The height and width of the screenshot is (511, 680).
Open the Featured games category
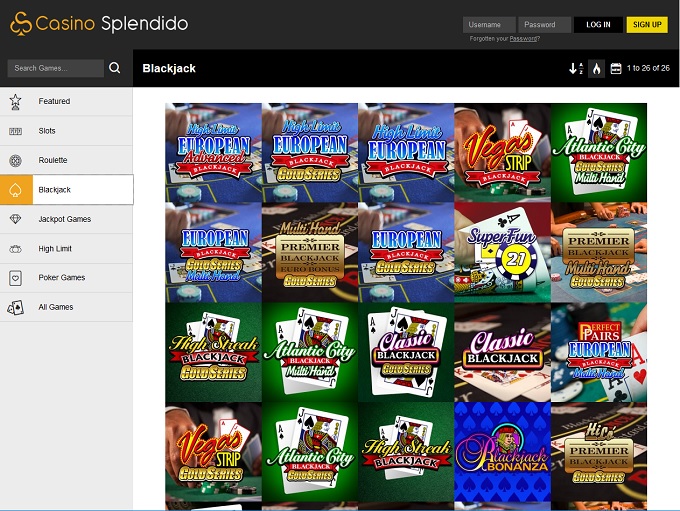[54, 101]
